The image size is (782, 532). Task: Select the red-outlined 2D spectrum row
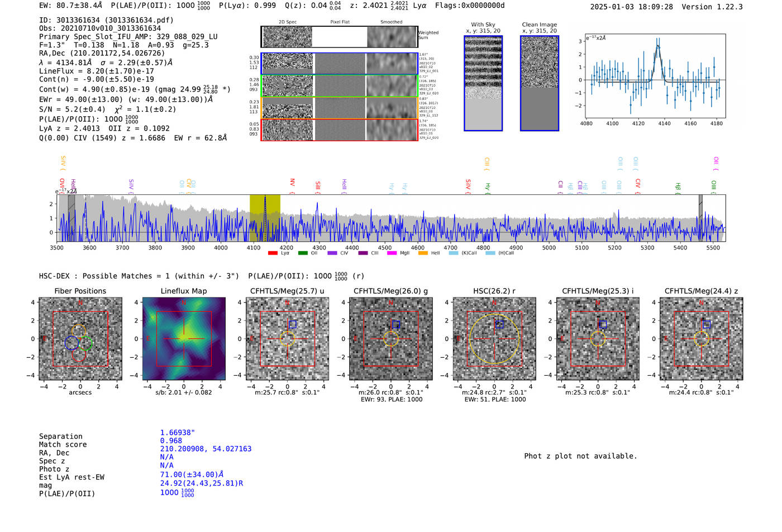(339, 130)
